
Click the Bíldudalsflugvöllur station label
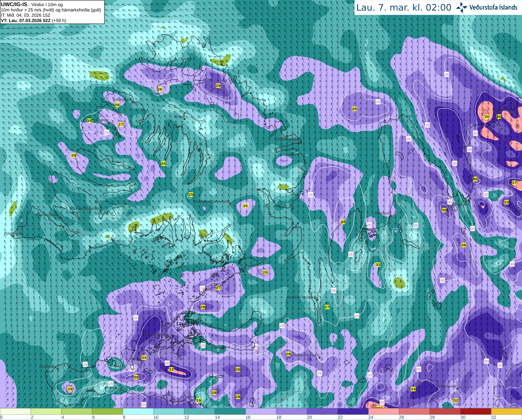tap(85, 208)
